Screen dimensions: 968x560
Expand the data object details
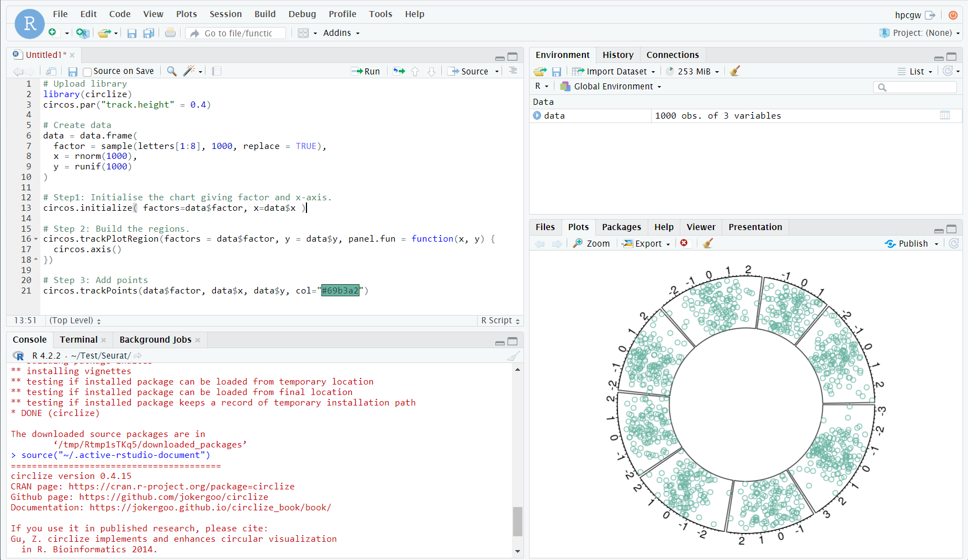[537, 115]
